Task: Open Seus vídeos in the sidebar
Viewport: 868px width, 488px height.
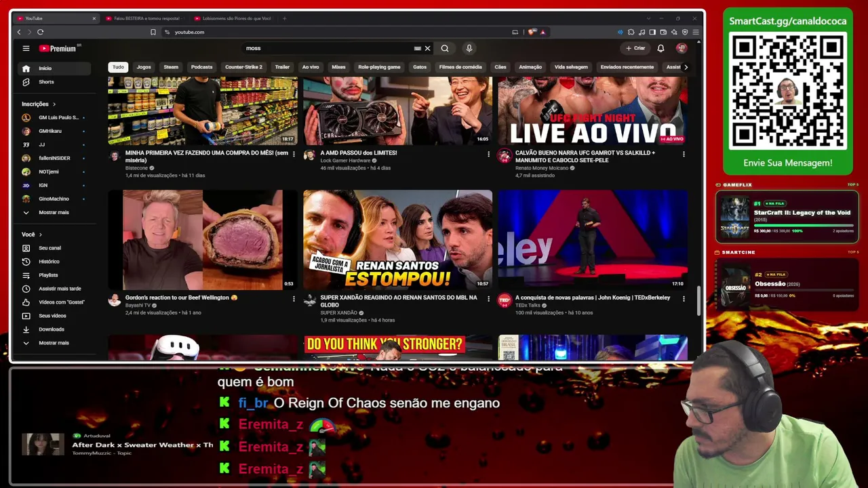Action: point(54,316)
